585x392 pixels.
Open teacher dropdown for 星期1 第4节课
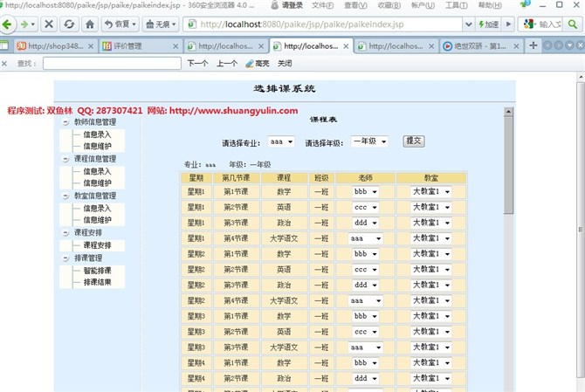(x=366, y=238)
